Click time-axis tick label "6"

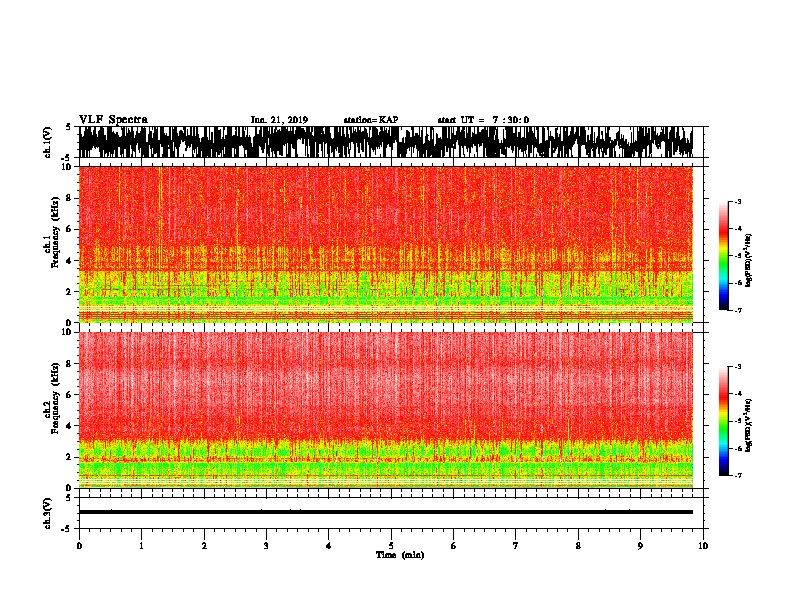pyautogui.click(x=454, y=546)
